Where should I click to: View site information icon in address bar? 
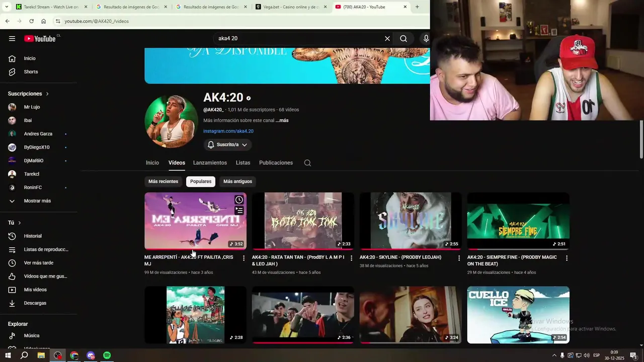pyautogui.click(x=58, y=21)
